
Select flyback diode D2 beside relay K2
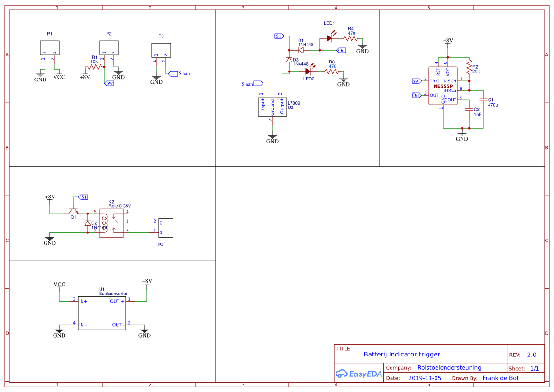pyautogui.click(x=87, y=223)
